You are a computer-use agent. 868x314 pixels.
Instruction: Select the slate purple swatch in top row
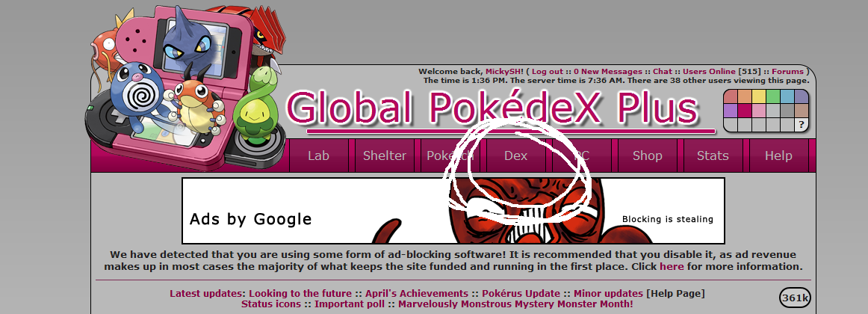pyautogui.click(x=802, y=96)
